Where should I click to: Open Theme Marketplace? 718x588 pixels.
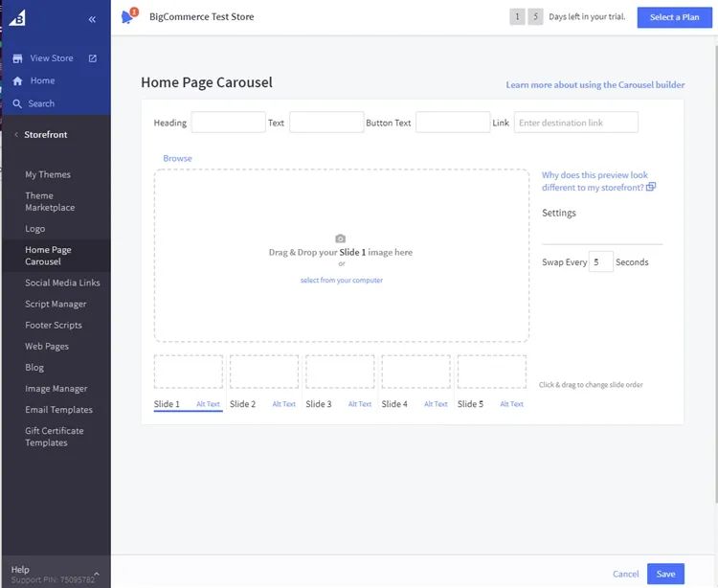point(50,201)
